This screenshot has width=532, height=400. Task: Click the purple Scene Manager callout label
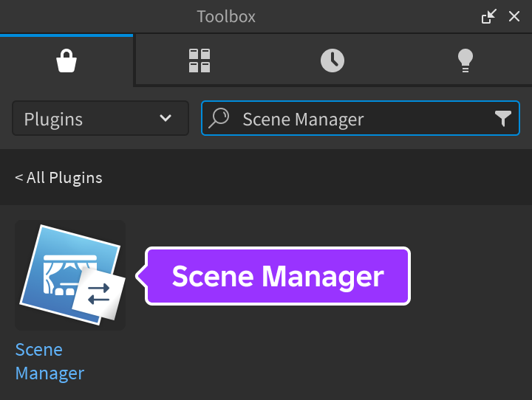click(278, 276)
